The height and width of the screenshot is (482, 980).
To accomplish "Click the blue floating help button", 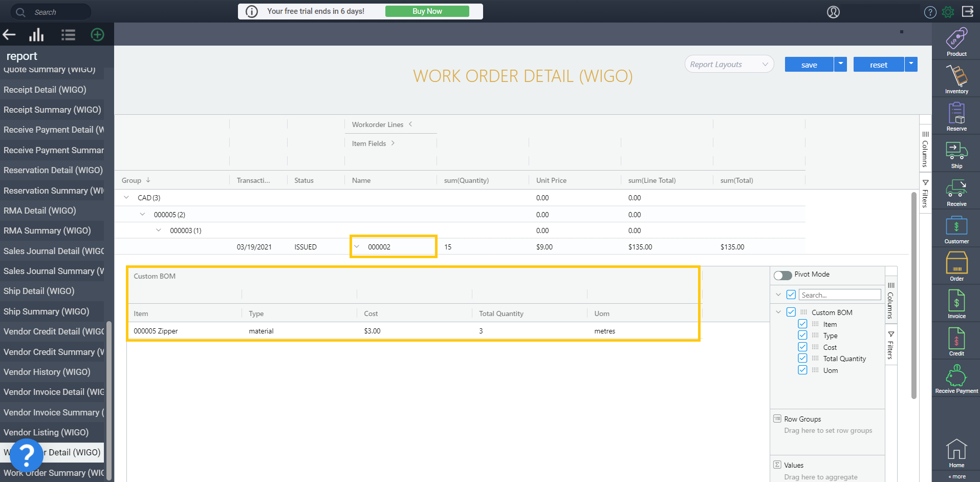I will [27, 455].
